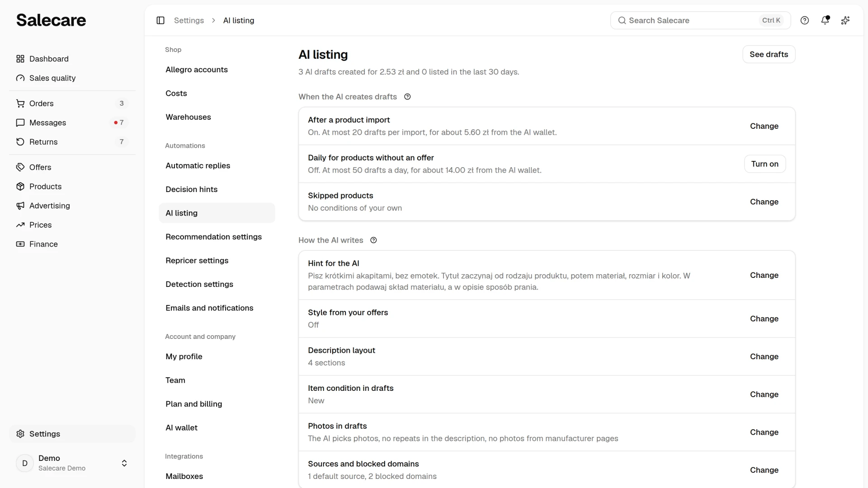Viewport: 868px width, 488px height.
Task: Click the Returns arrow icon
Action: [x=20, y=142]
